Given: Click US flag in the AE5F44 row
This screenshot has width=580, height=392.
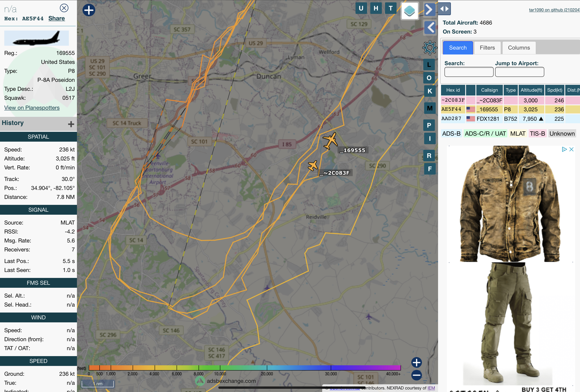Looking at the screenshot, I should coord(471,109).
